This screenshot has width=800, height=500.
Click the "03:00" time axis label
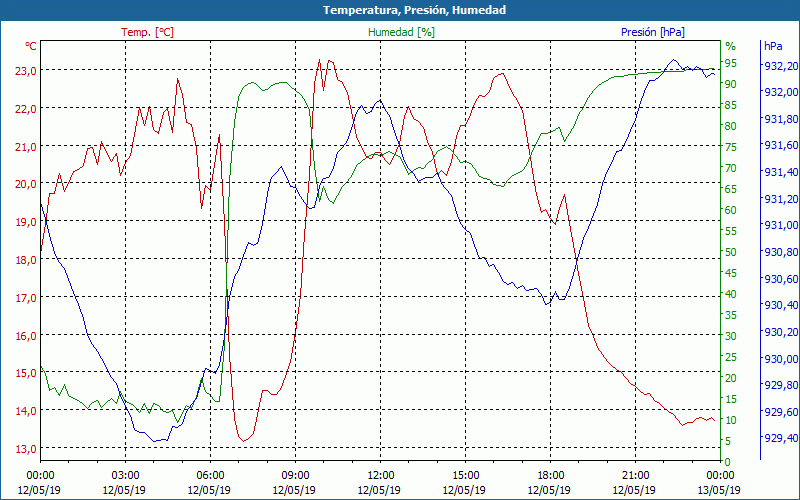125,476
